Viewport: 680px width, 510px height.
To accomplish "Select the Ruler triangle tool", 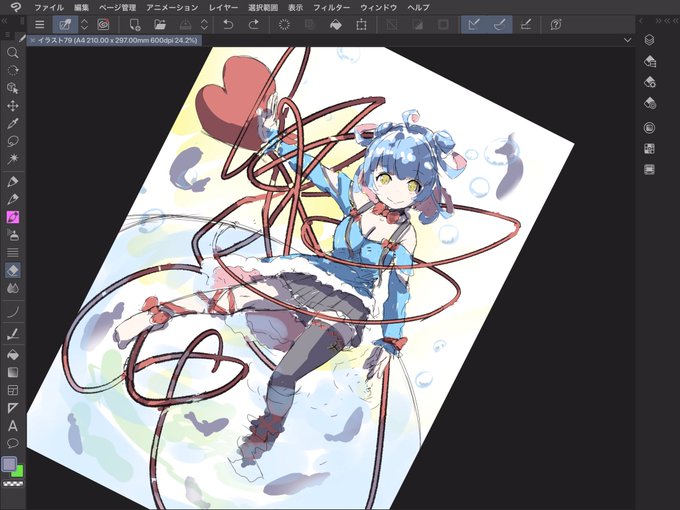I will (13, 408).
